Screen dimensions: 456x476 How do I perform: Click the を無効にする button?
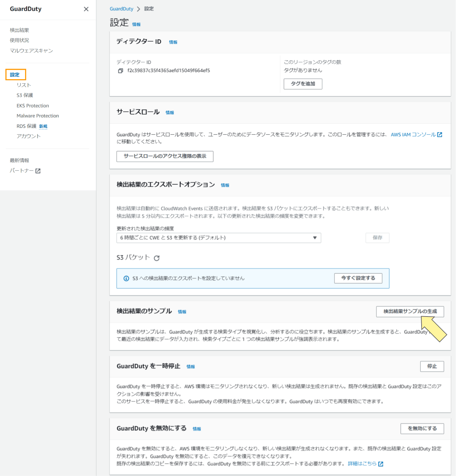(x=422, y=429)
